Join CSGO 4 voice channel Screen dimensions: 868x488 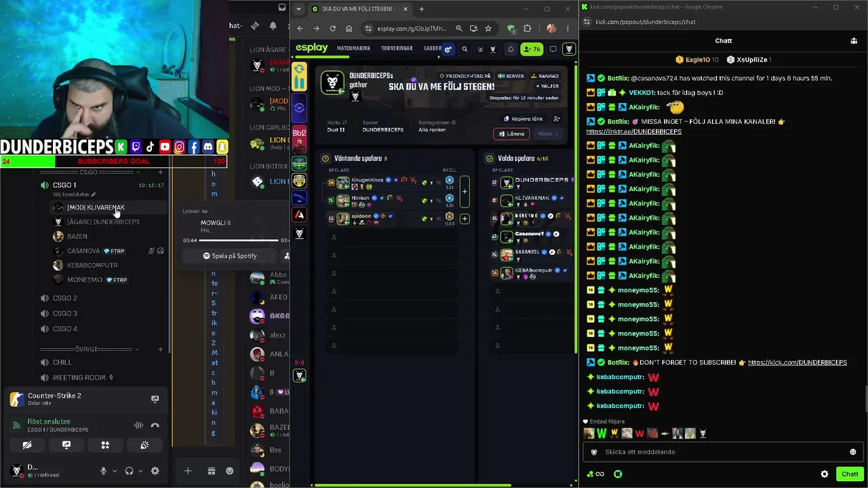(64, 329)
